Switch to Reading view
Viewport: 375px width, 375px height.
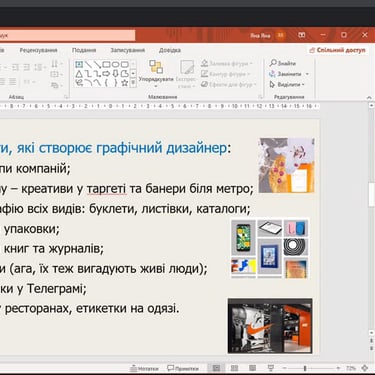pos(252,368)
